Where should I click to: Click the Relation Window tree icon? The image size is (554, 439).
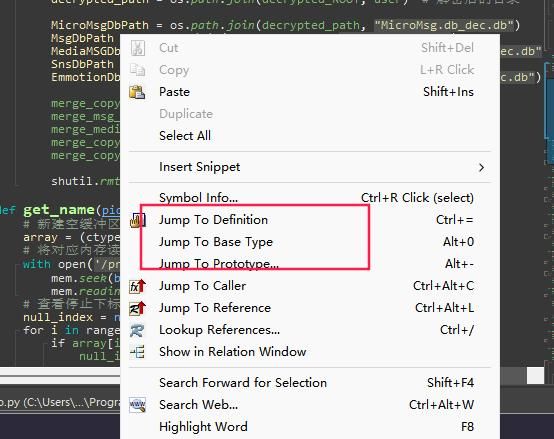tap(137, 352)
